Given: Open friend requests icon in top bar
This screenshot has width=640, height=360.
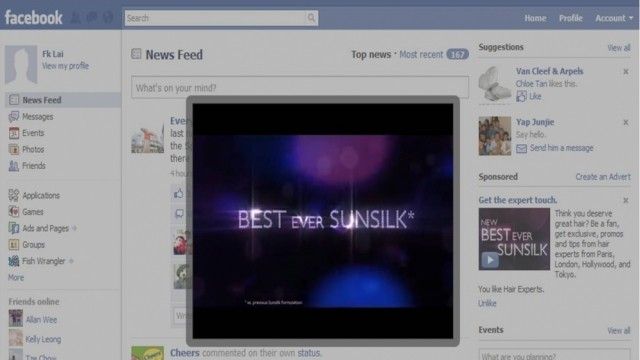Looking at the screenshot, I should (76, 18).
